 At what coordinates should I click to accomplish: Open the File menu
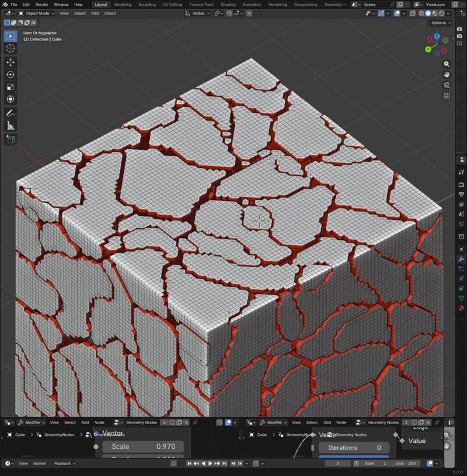14,5
